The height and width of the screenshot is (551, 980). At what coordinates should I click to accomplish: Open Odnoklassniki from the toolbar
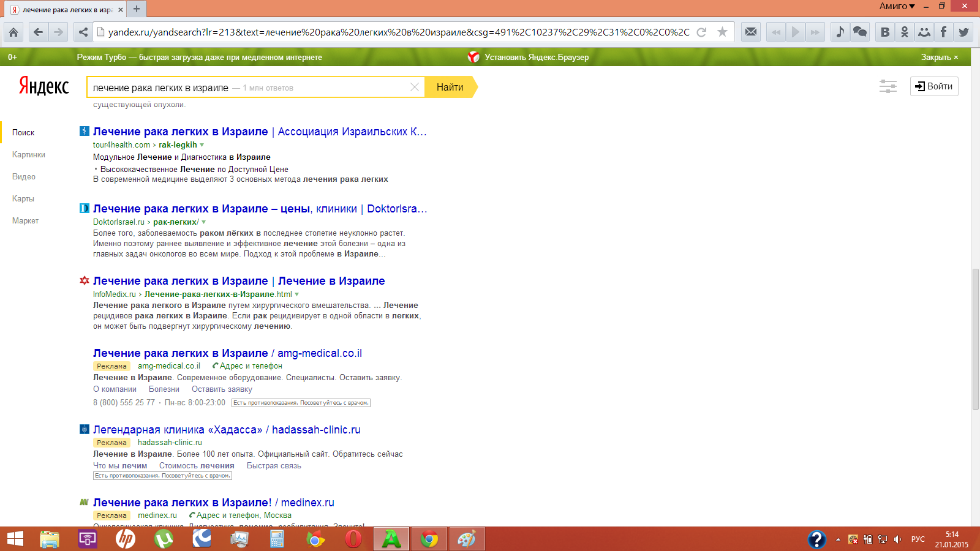905,32
